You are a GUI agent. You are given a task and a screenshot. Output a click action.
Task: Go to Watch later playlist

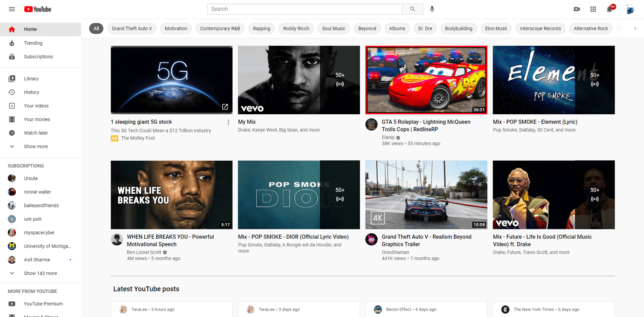coord(36,133)
